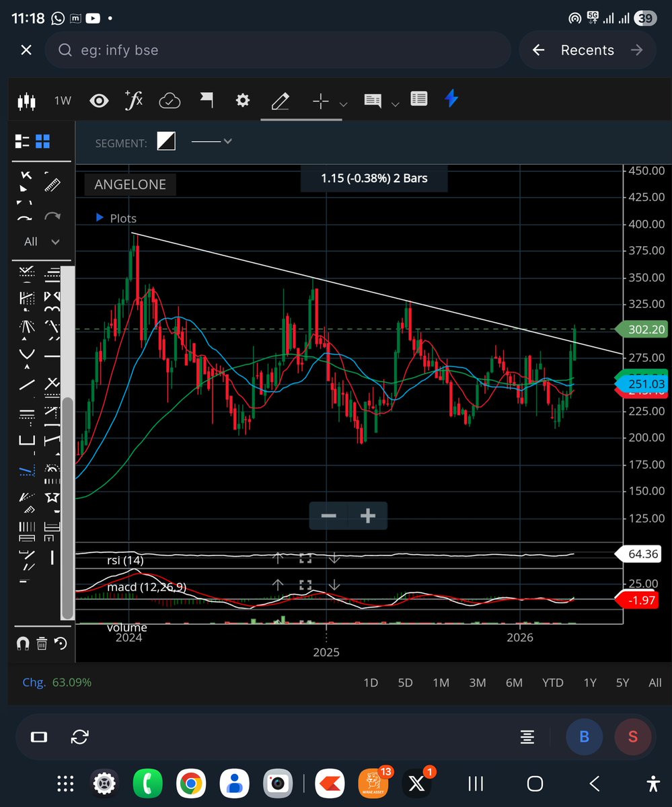Toggle the crosshair cursor
This screenshot has width=672, height=807.
(321, 101)
